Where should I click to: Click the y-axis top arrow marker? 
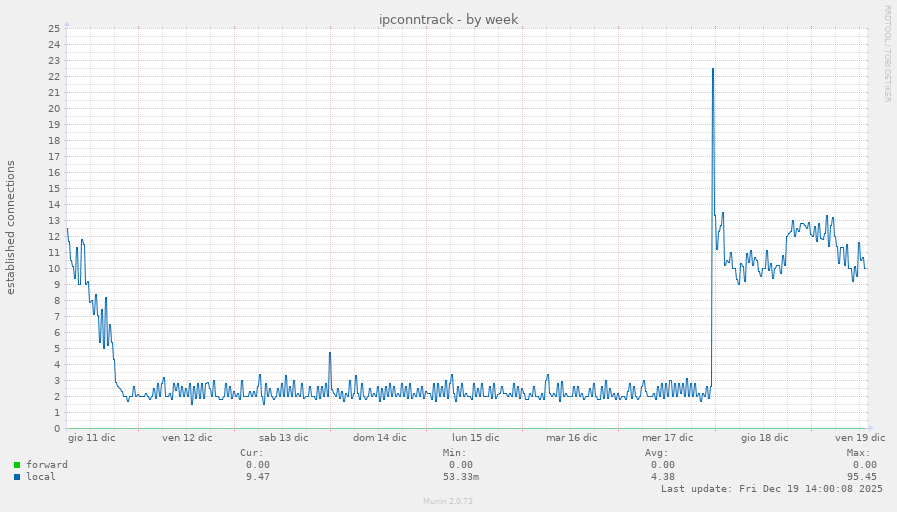[67, 24]
